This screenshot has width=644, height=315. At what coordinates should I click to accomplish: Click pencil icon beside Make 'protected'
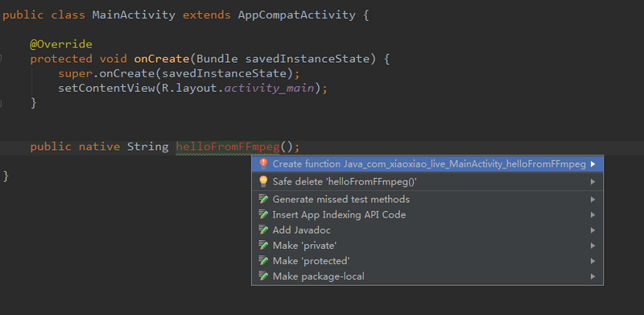tap(263, 261)
